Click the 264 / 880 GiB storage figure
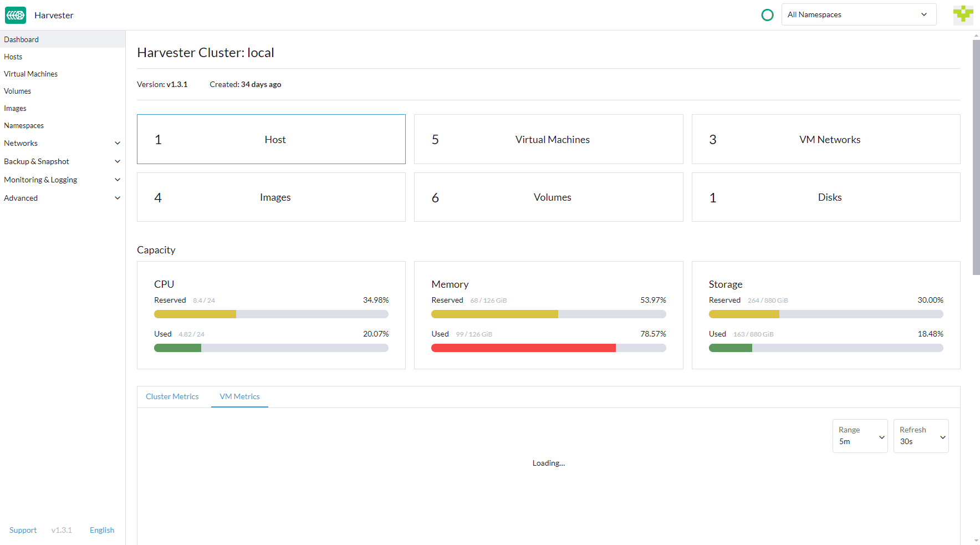980x545 pixels. [x=768, y=300]
